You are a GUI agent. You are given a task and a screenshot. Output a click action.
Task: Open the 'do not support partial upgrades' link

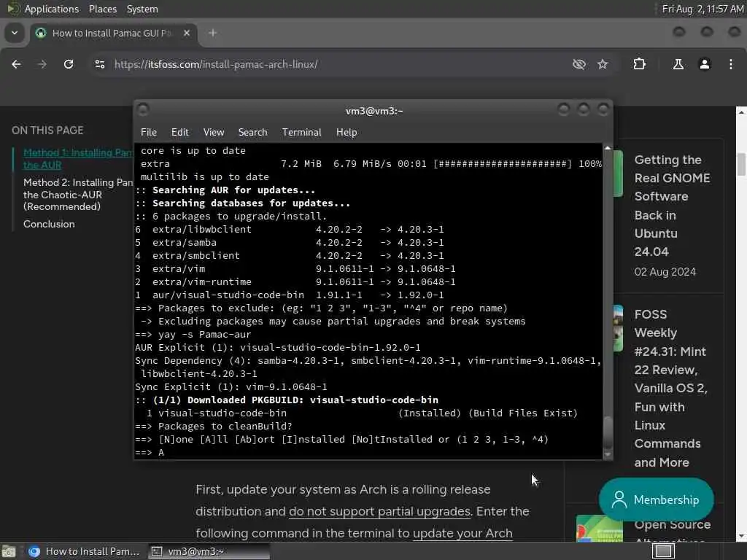click(x=379, y=511)
